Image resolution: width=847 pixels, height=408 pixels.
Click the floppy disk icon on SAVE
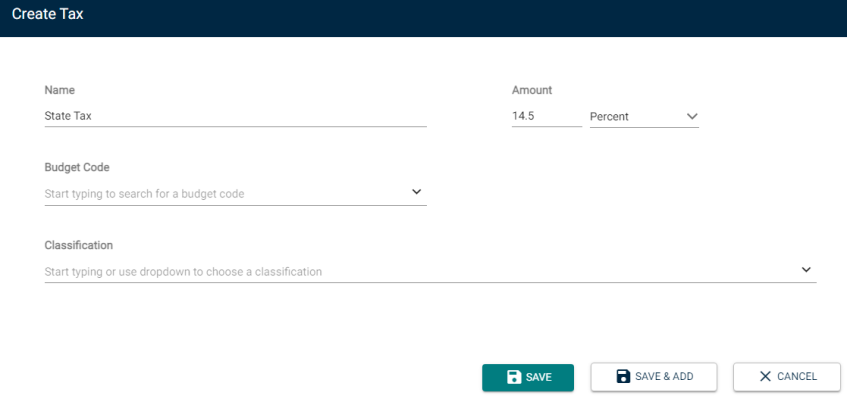pyautogui.click(x=514, y=377)
